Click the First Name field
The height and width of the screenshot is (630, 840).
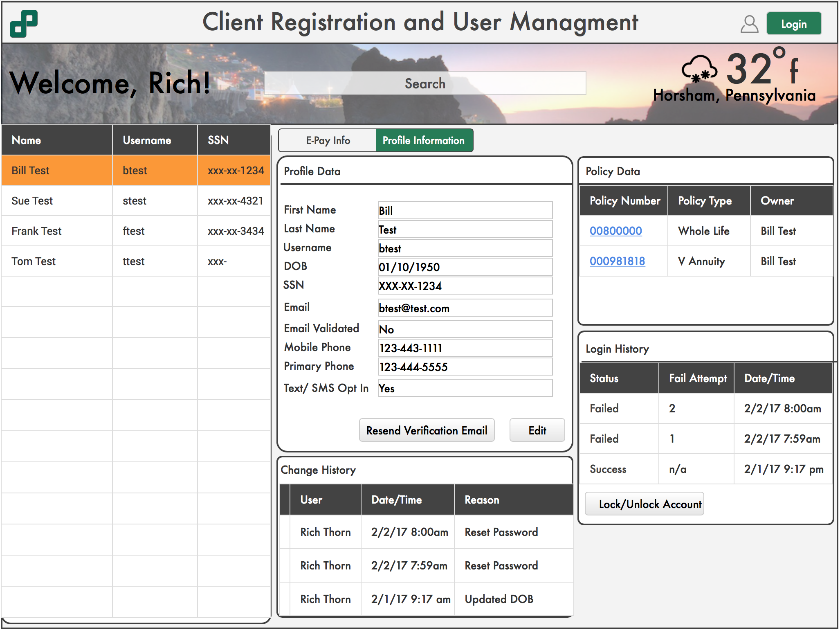pos(465,211)
